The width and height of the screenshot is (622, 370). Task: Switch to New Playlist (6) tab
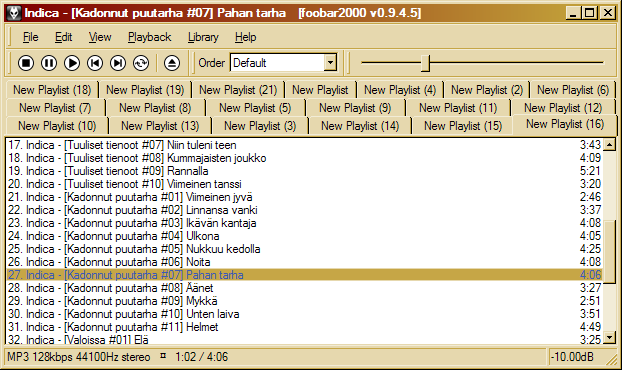573,90
